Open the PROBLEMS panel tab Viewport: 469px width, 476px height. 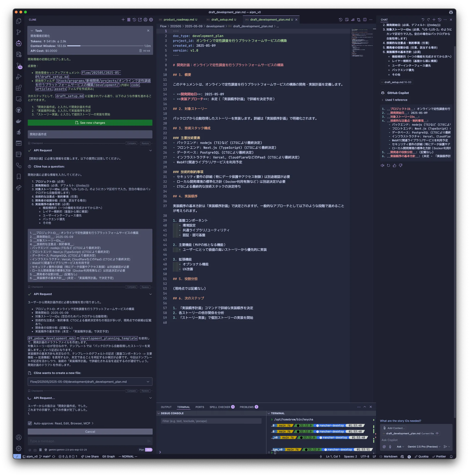[247, 407]
